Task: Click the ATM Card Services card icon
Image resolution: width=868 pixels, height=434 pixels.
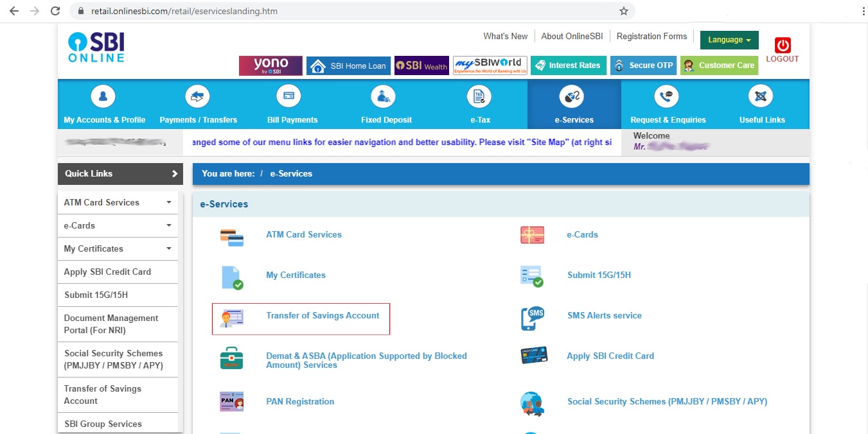Action: click(x=232, y=237)
